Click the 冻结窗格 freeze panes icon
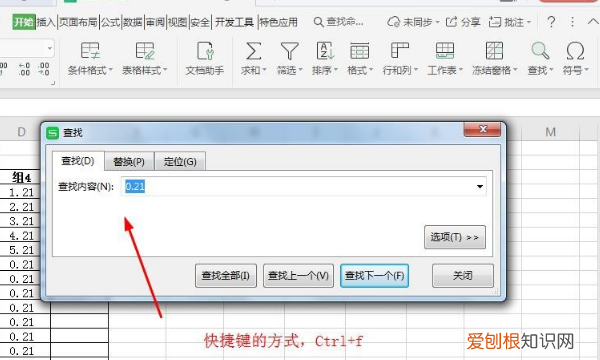Viewport: 600px width, 360px height. tap(494, 51)
